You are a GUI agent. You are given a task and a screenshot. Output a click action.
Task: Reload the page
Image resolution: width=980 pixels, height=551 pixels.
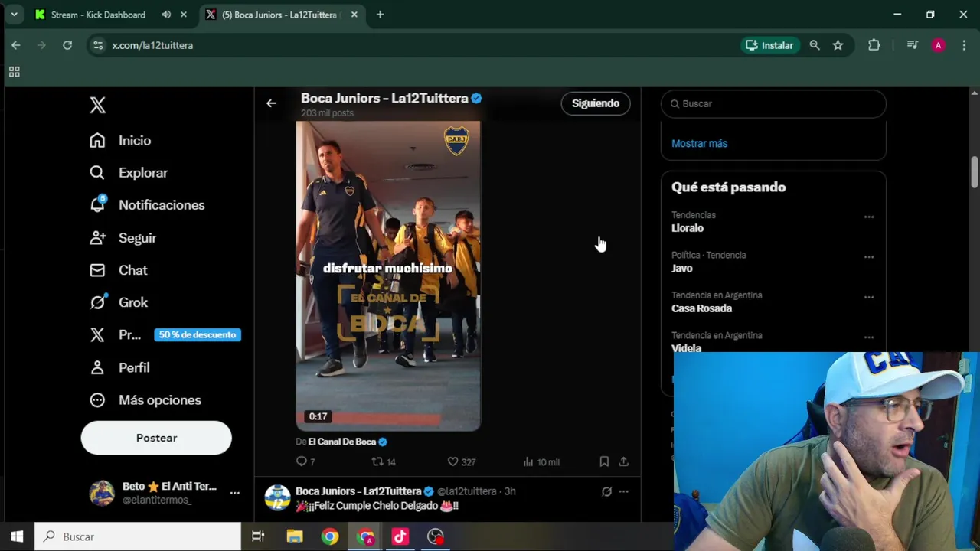[67, 45]
